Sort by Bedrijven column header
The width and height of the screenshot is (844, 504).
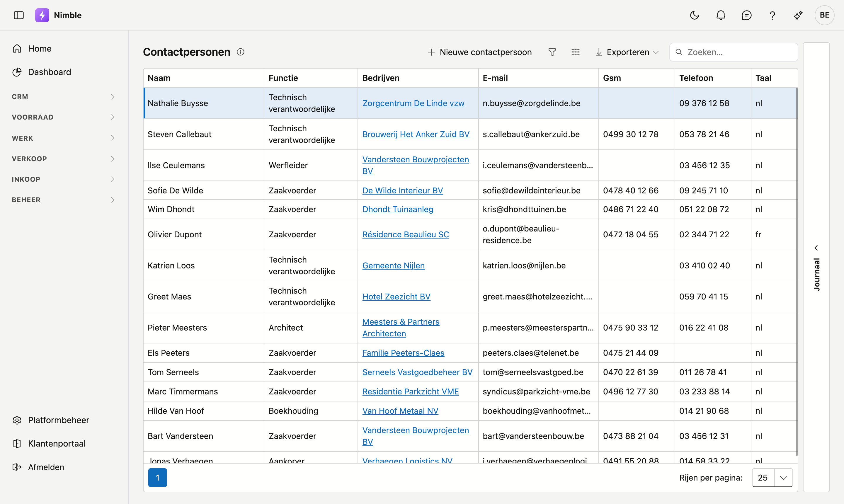coord(418,78)
